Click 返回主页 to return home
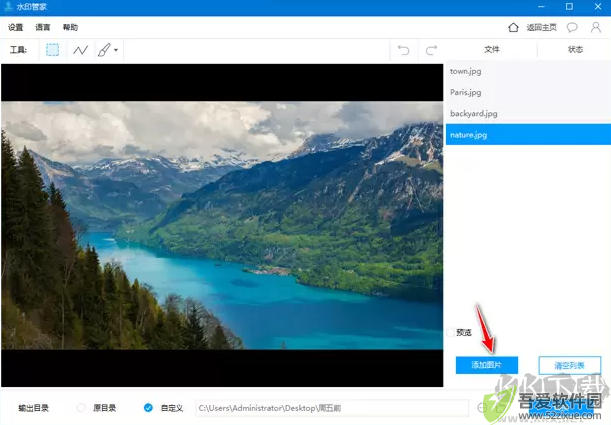The height and width of the screenshot is (425, 611). point(542,27)
